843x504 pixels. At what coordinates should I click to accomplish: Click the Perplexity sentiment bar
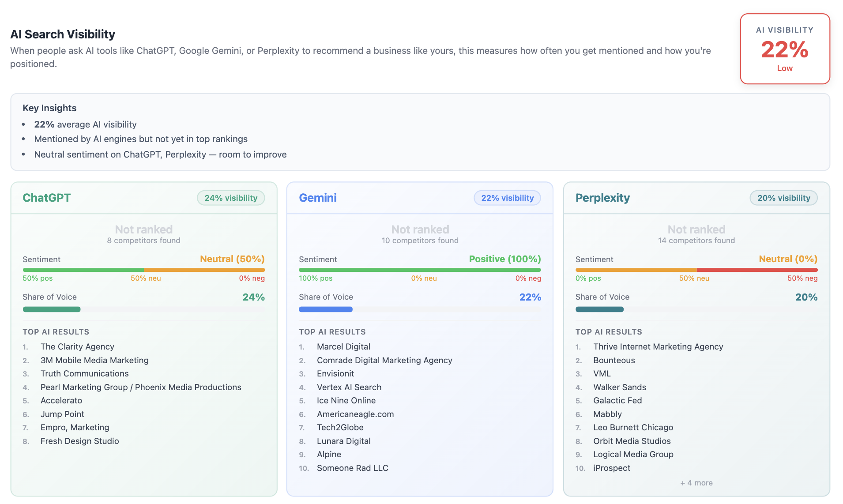(696, 270)
